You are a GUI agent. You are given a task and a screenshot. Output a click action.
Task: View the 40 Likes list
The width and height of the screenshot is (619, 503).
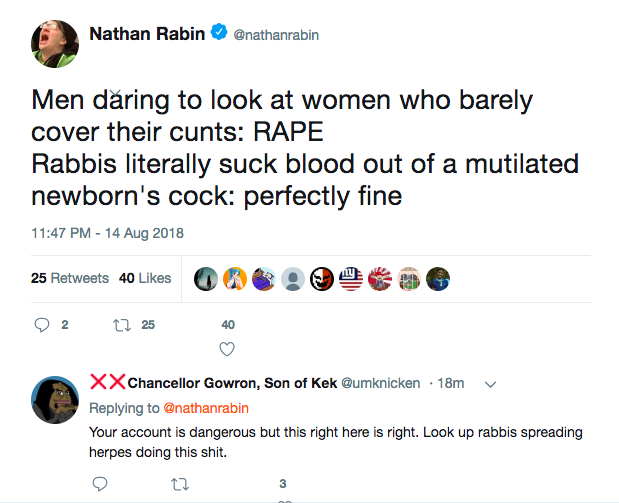click(145, 278)
